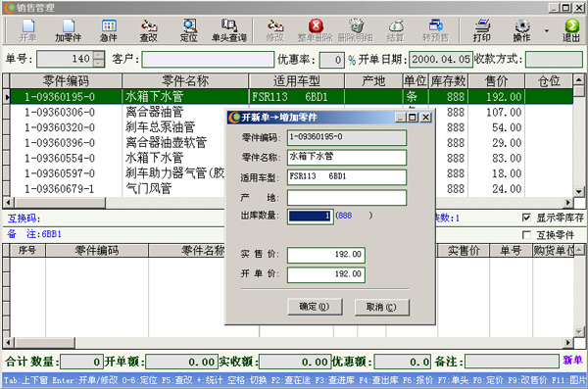The image size is (588, 389).
Task: Click the 开单 toolbar icon
Action: (28, 30)
